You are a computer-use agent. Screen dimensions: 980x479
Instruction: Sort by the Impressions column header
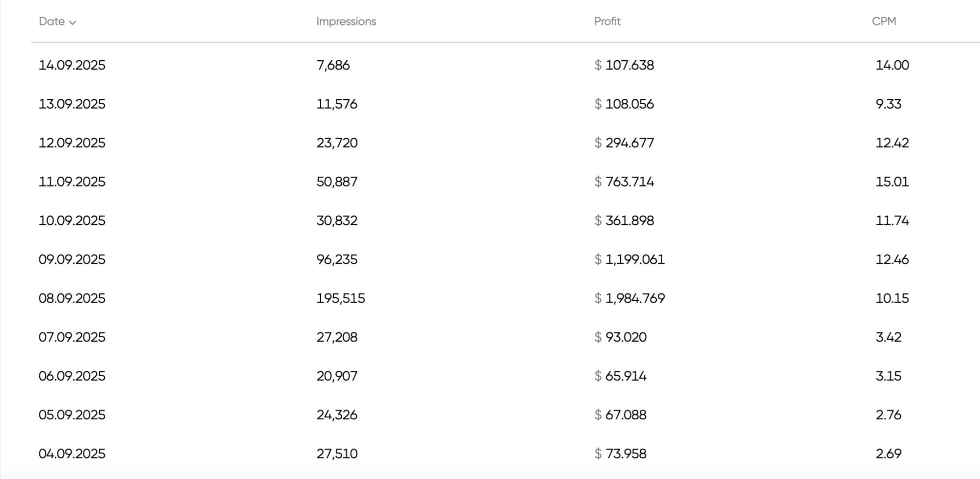pyautogui.click(x=346, y=22)
